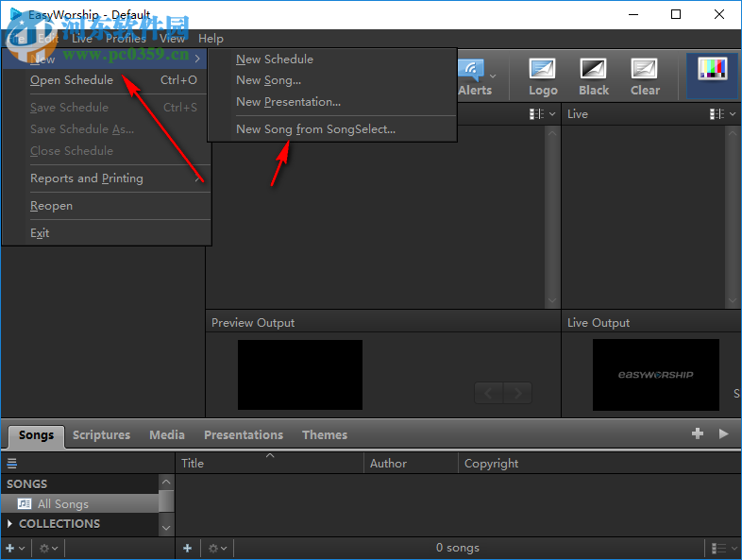Toggle the Black screen button
The height and width of the screenshot is (560, 742).
point(594,77)
